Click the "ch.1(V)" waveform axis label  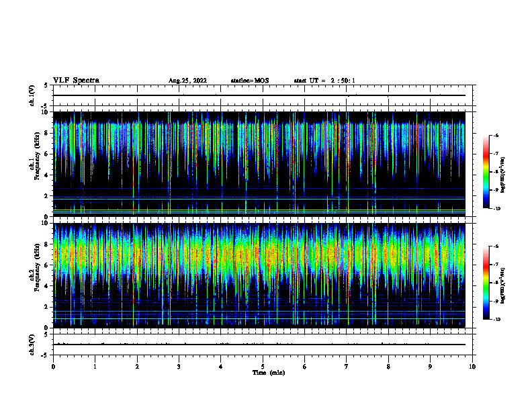pyautogui.click(x=32, y=95)
